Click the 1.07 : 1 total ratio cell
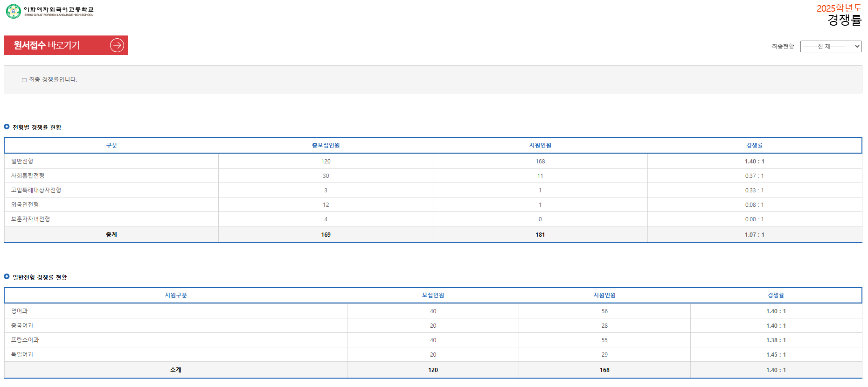This screenshot has width=868, height=387. pyautogui.click(x=755, y=235)
